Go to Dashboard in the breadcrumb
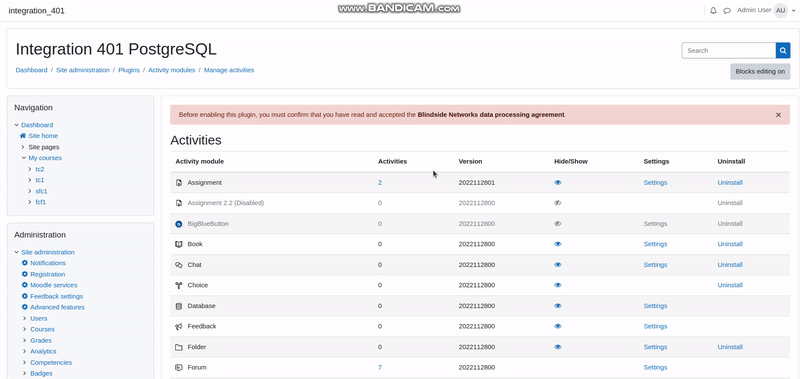 (31, 70)
